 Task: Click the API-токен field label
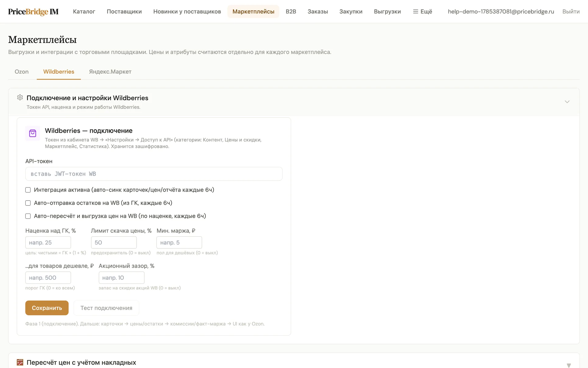point(39,161)
